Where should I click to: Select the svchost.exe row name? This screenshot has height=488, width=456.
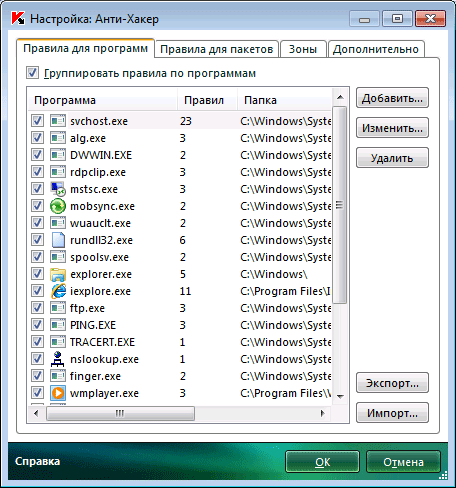click(99, 121)
